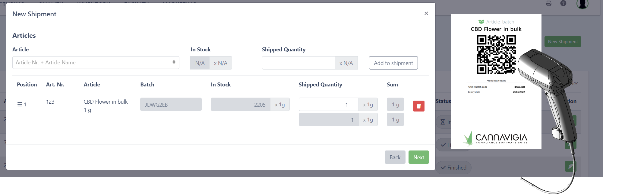Click the Position column header

coord(27,85)
